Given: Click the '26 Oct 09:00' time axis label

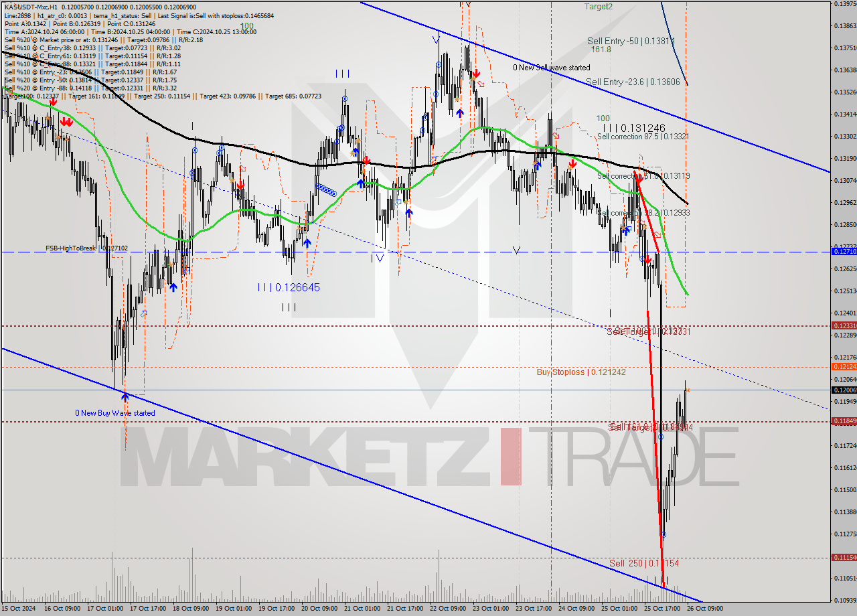Looking at the screenshot, I should (x=705, y=609).
